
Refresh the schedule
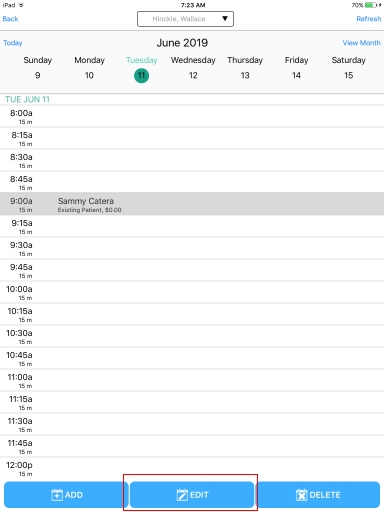[369, 19]
